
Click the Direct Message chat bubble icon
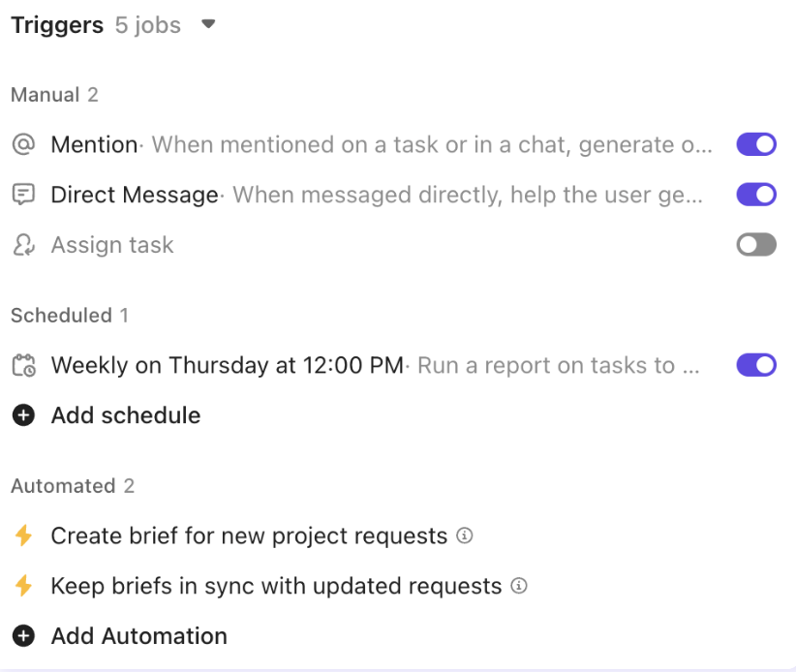[x=23, y=195]
